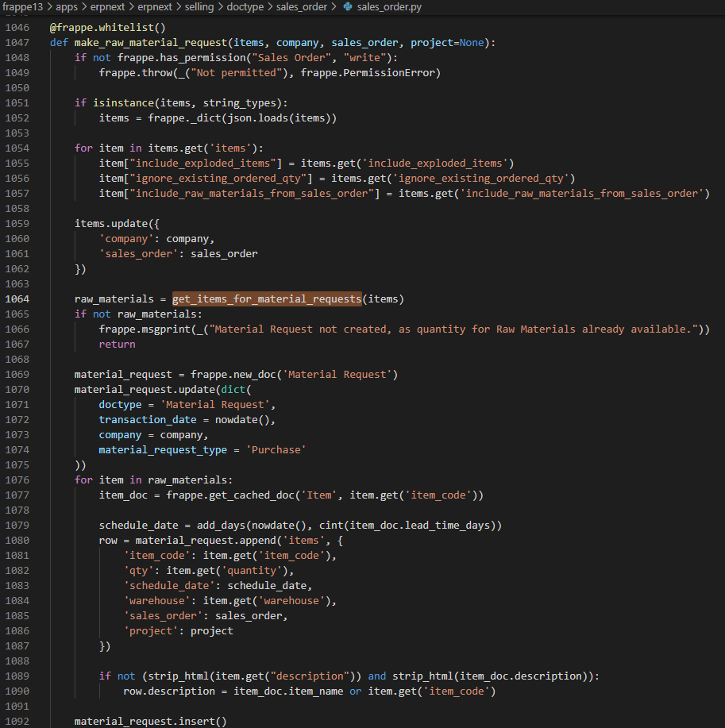
Task: Click material_request.insert() on line 1092
Action: (x=151, y=722)
